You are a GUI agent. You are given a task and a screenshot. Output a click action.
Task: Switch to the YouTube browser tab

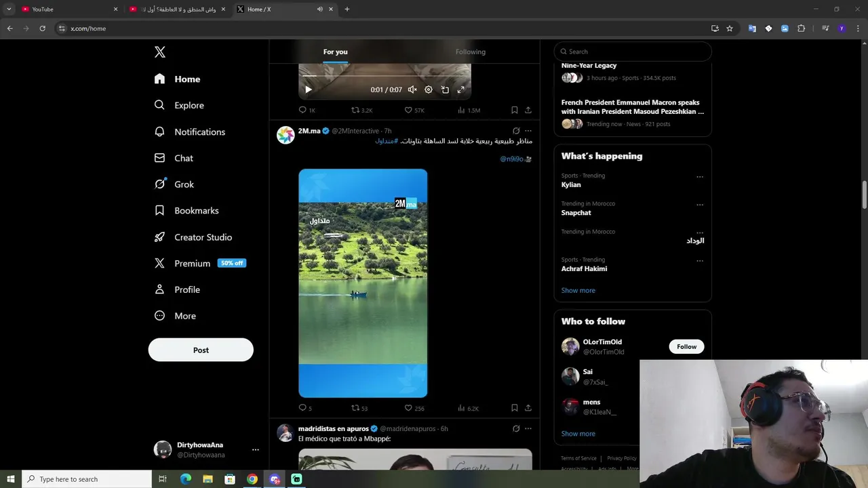(x=68, y=9)
